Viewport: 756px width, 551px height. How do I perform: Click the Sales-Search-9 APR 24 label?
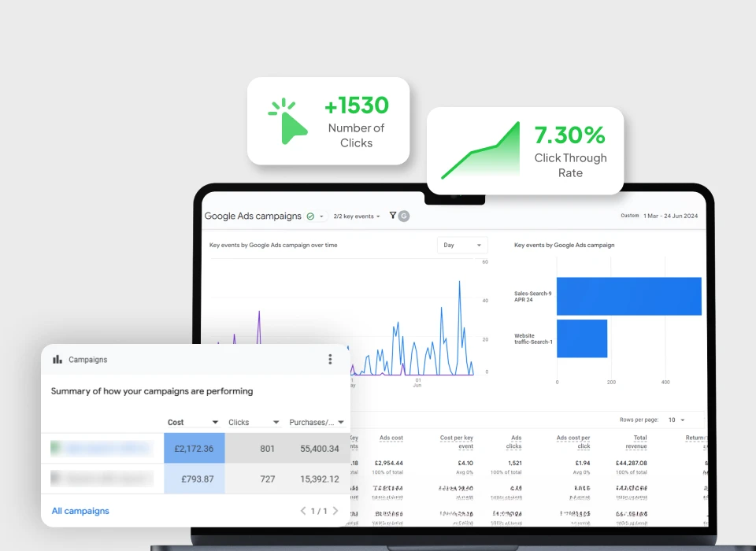click(532, 297)
